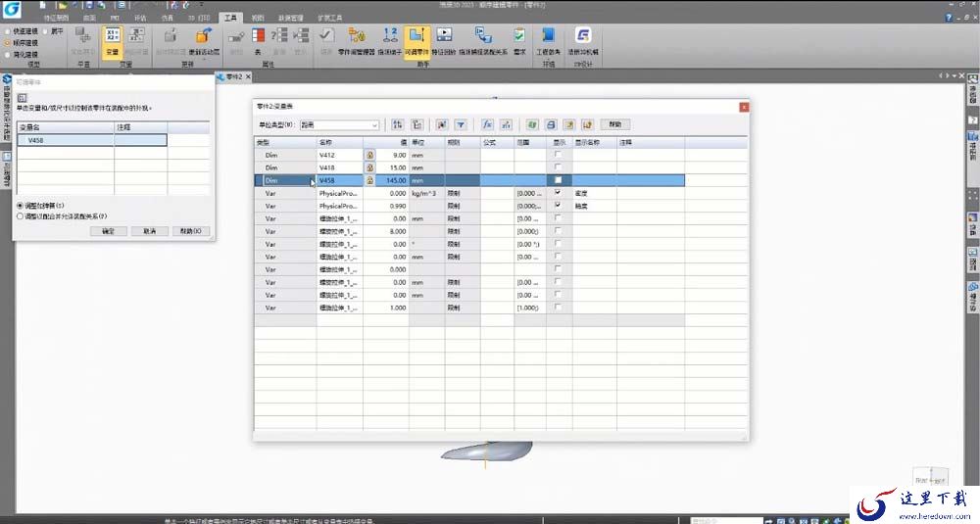The width and height of the screenshot is (980, 524).
Task: Select the second radio option mentioning 装配关系
Action: pyautogui.click(x=21, y=216)
